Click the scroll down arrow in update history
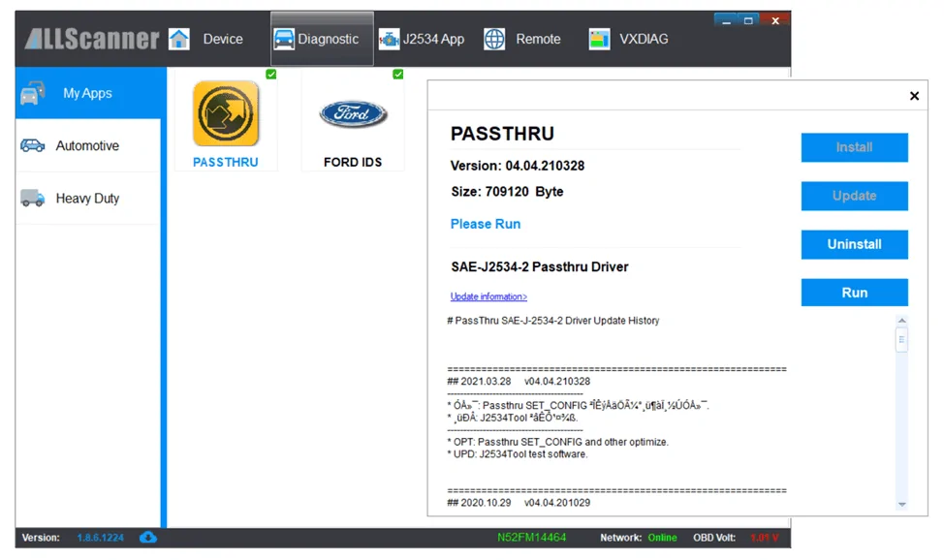Viewport: 944px width, 560px height. (x=902, y=505)
